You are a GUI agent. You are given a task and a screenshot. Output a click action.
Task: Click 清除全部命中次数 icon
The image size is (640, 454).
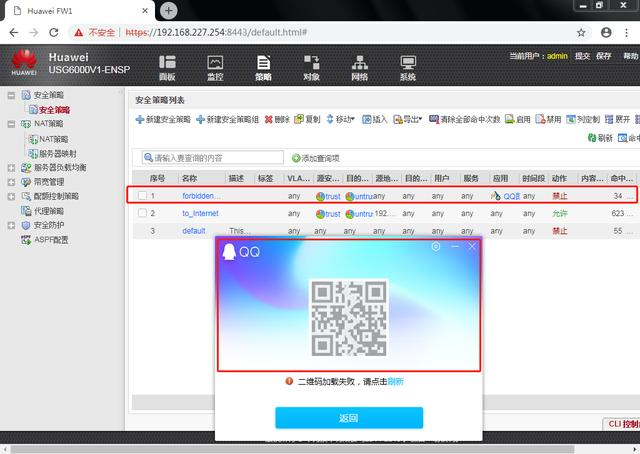pyautogui.click(x=434, y=119)
